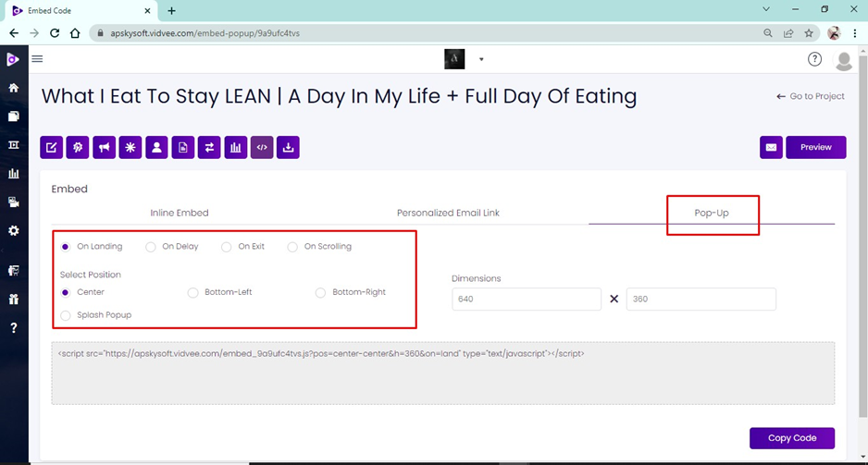Click the Preview button

click(816, 148)
